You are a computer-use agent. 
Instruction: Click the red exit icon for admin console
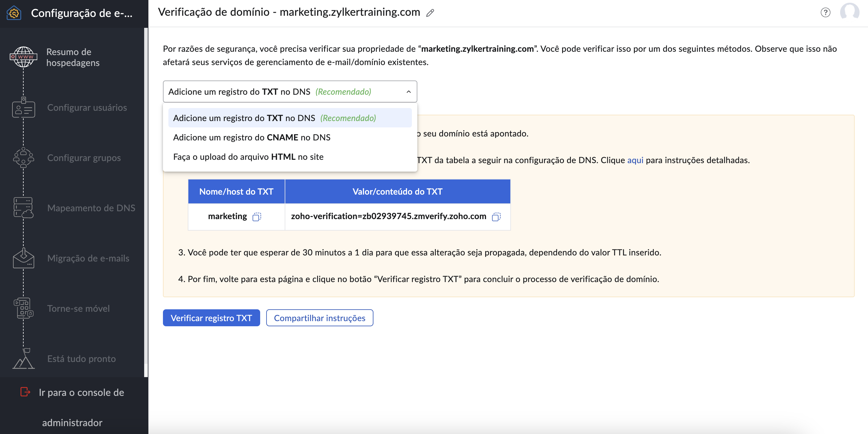click(25, 392)
